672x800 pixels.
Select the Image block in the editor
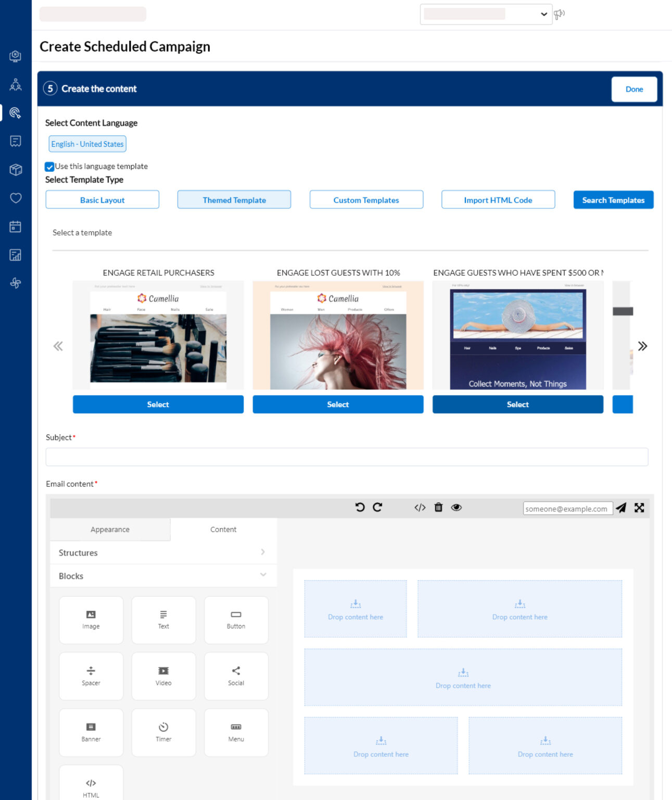91,620
